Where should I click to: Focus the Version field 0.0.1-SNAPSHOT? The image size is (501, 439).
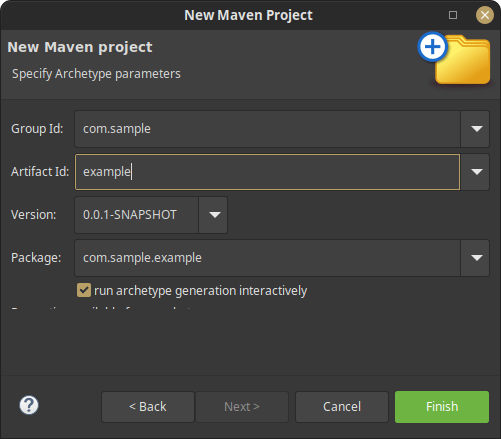(137, 215)
